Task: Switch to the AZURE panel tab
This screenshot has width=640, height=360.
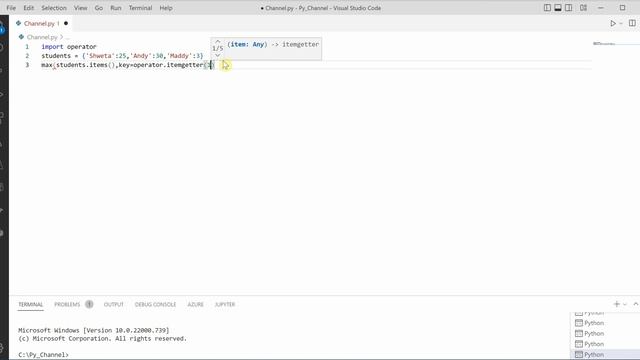Action: pos(196,304)
